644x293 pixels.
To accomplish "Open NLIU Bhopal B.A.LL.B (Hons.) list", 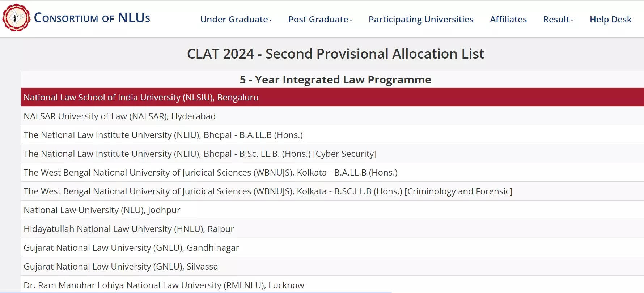I will point(332,135).
